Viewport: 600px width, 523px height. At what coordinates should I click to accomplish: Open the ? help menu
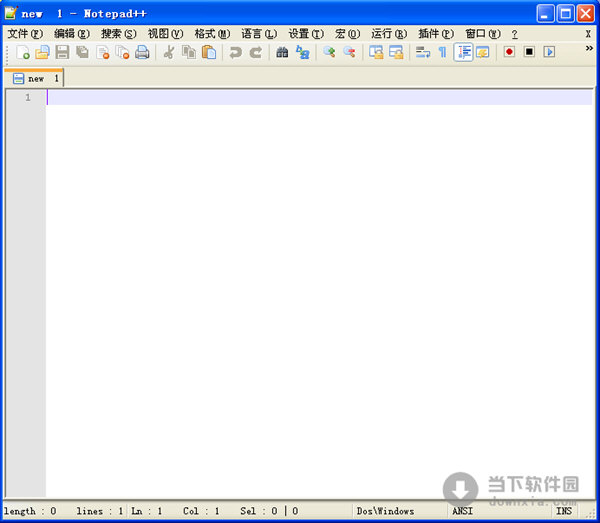click(x=515, y=34)
